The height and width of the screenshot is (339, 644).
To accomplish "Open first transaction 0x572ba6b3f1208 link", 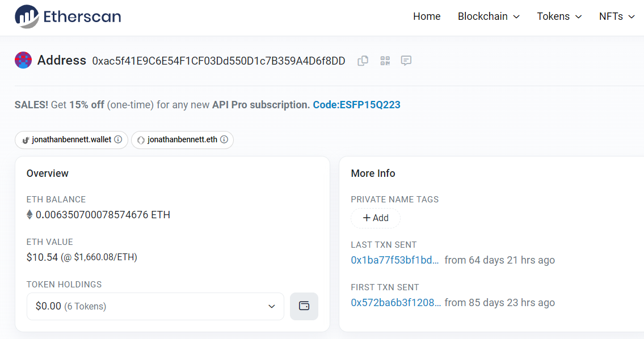I will point(396,303).
